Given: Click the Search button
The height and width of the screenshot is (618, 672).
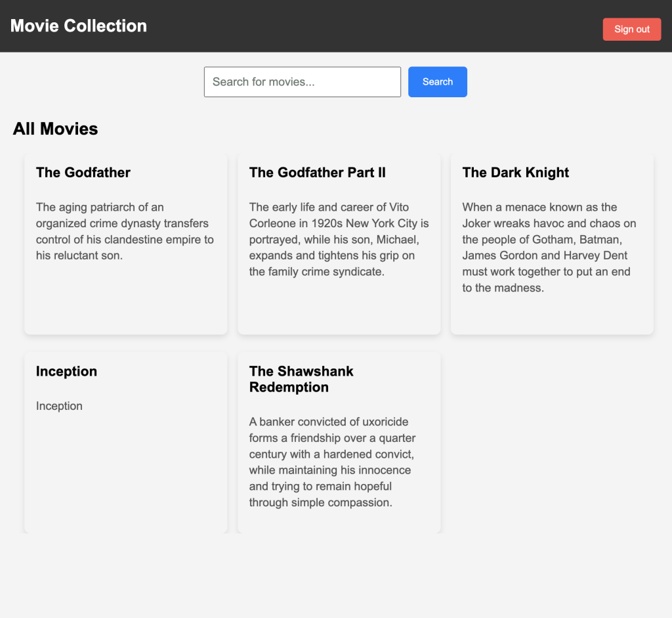Looking at the screenshot, I should [437, 81].
